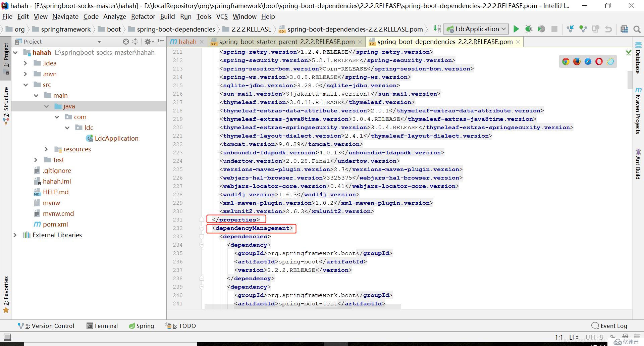Open LdcApplication run configuration dropdown
Viewport: 644px width, 346px height.
tap(476, 29)
